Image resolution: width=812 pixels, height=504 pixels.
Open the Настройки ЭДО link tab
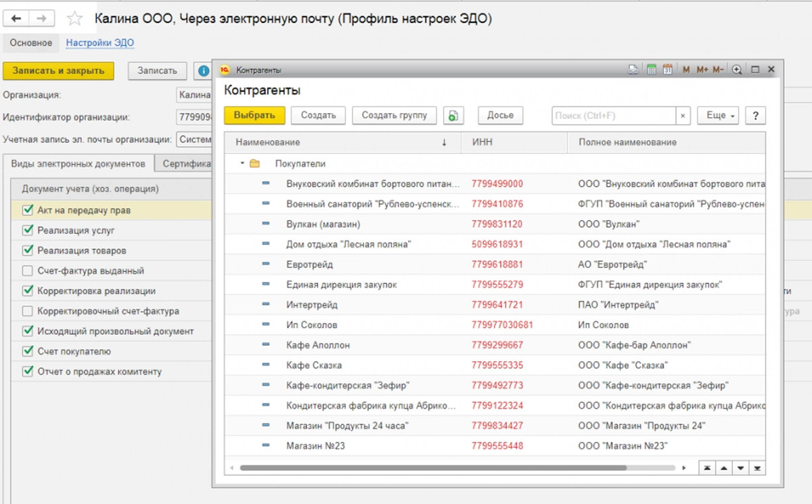tap(100, 43)
